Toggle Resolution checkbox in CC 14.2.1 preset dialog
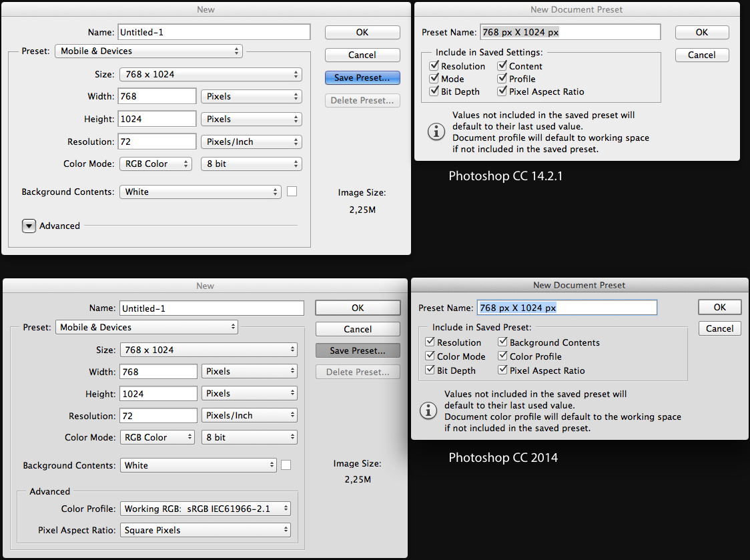 [x=434, y=65]
